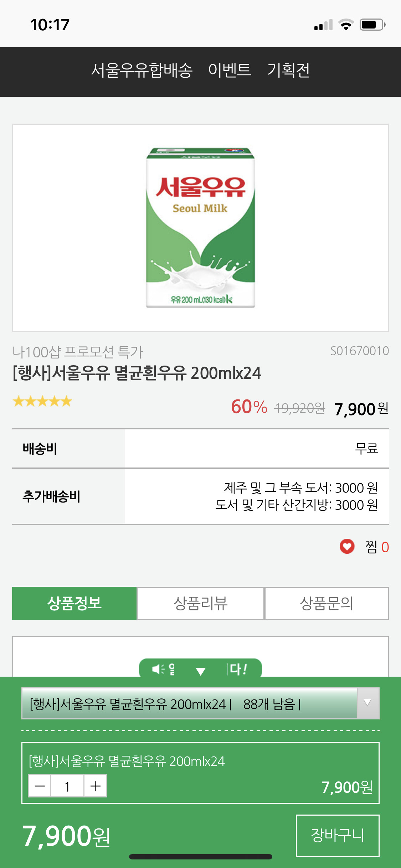
Task: Tap the five-star rating icons
Action: click(42, 402)
